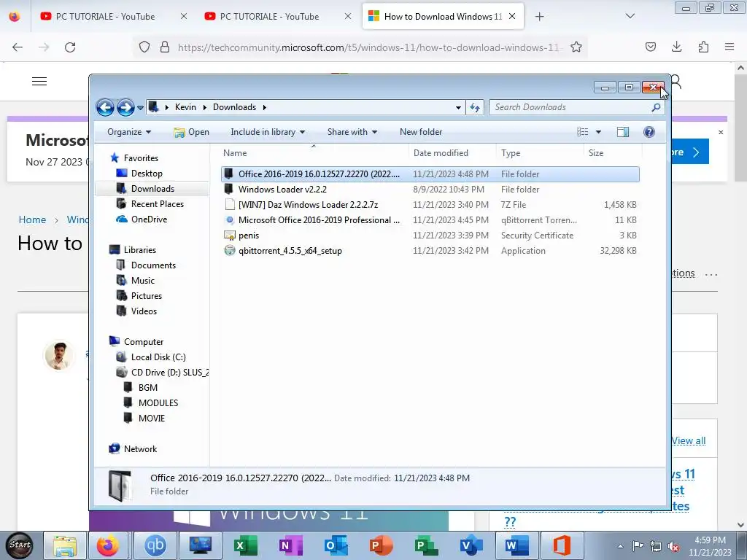Viewport: 747px width, 560px height.
Task: Open Firefox Extensions puzzle icon
Action: tap(703, 47)
